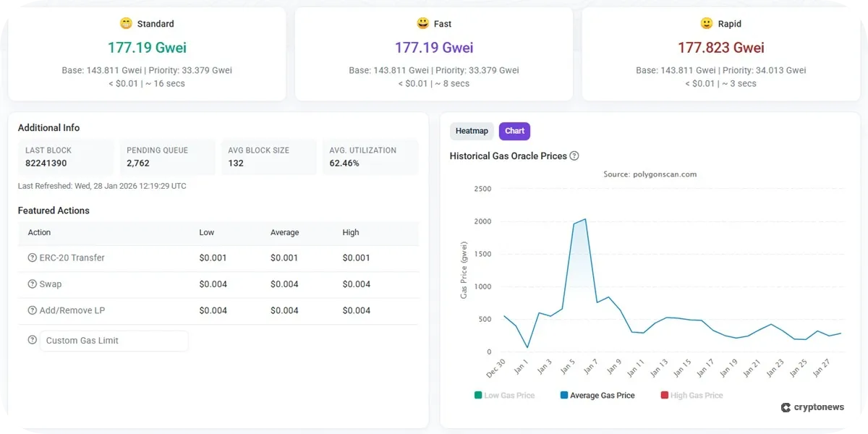
Task: Click the Rapid 177.823 Gwei price
Action: point(720,48)
